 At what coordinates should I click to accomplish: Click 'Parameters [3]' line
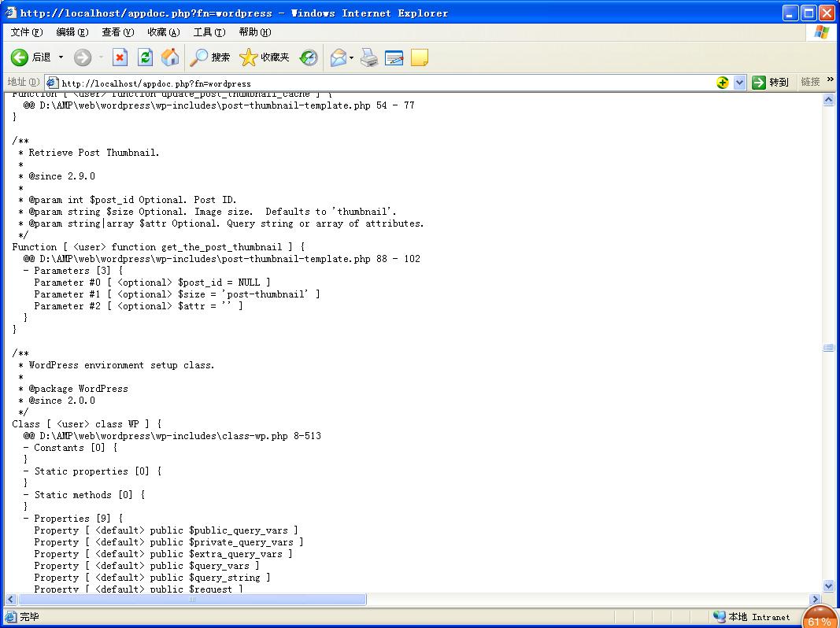73,271
